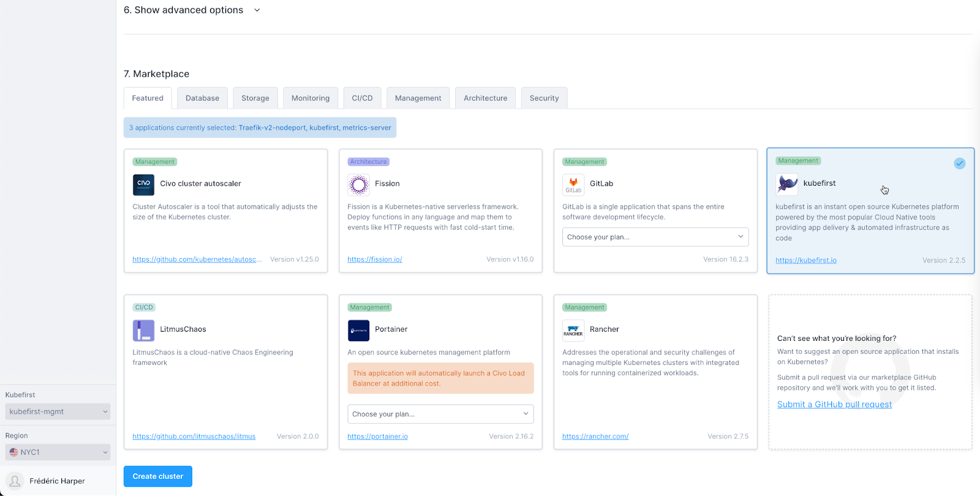
Task: Expand the Show advanced options chevron
Action: coord(257,10)
